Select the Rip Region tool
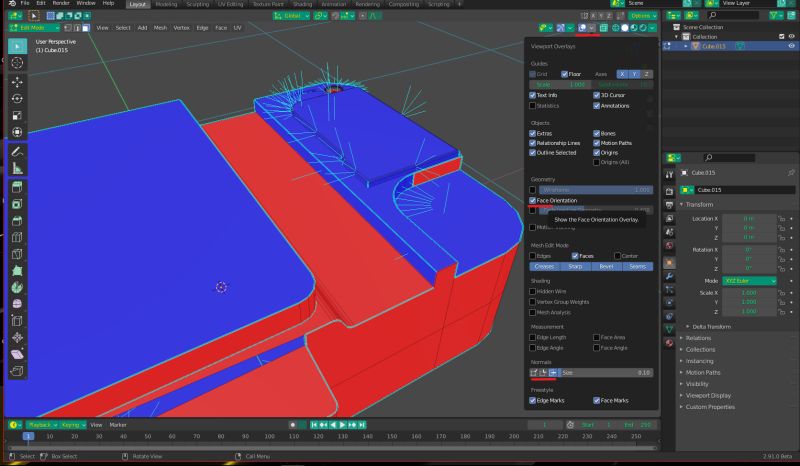 (x=17, y=371)
